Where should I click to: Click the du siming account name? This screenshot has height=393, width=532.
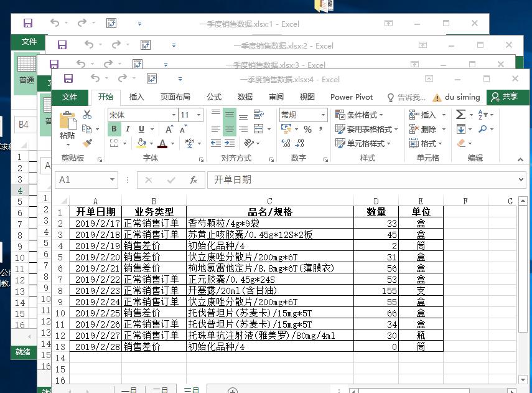click(463, 97)
